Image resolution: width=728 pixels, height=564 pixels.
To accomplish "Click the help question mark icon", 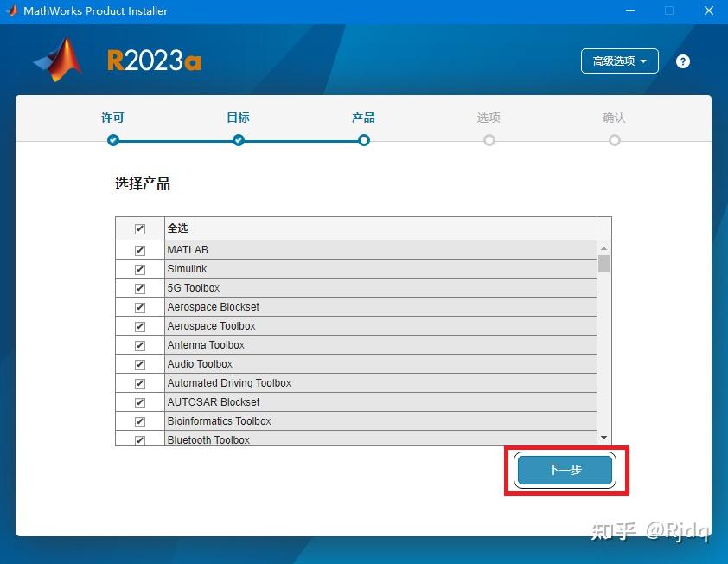I will pyautogui.click(x=682, y=61).
